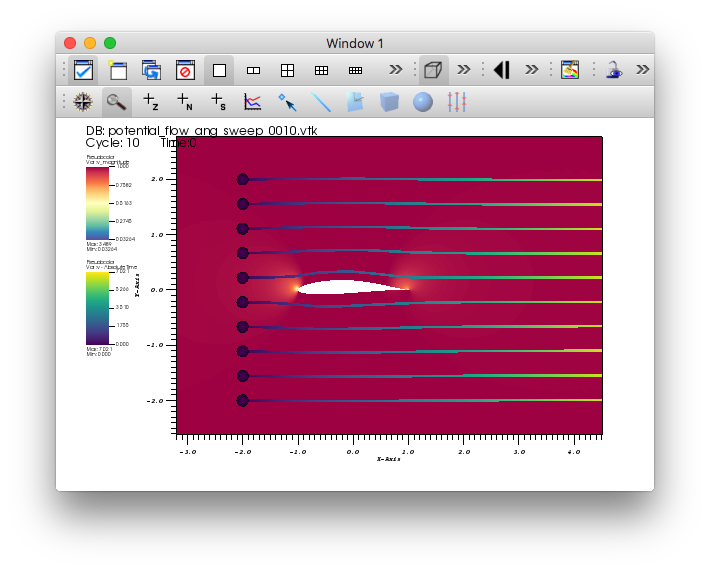710x571 pixels.
Task: Enable the axis restriction tool with red sliders
Action: (x=456, y=102)
